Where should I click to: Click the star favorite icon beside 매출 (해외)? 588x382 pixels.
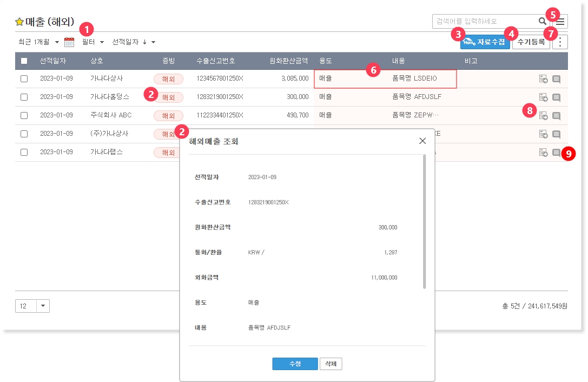click(x=19, y=22)
